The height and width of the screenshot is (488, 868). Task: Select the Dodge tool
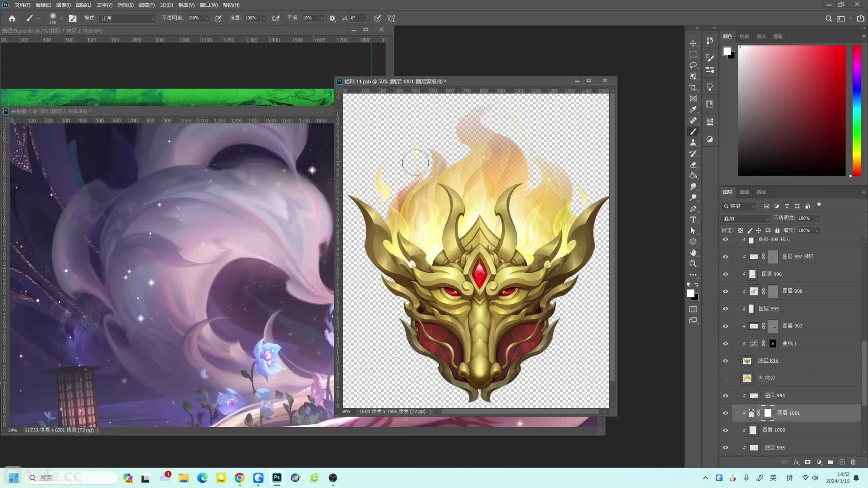click(x=693, y=198)
